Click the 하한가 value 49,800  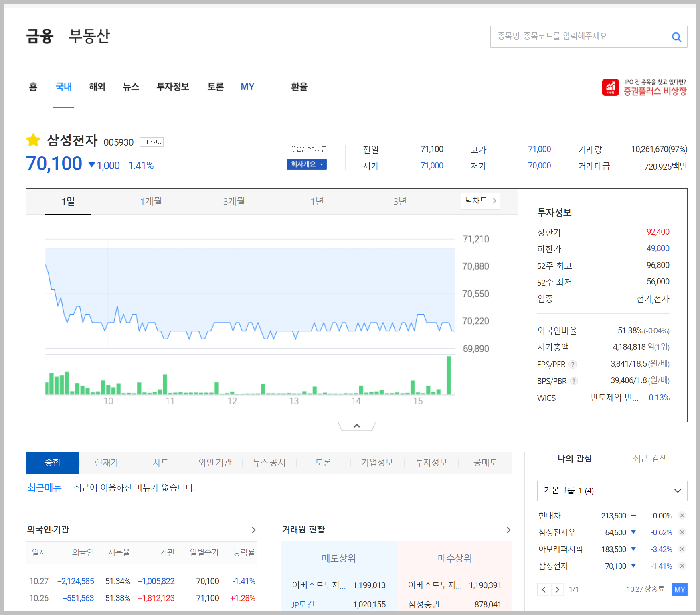pyautogui.click(x=658, y=248)
